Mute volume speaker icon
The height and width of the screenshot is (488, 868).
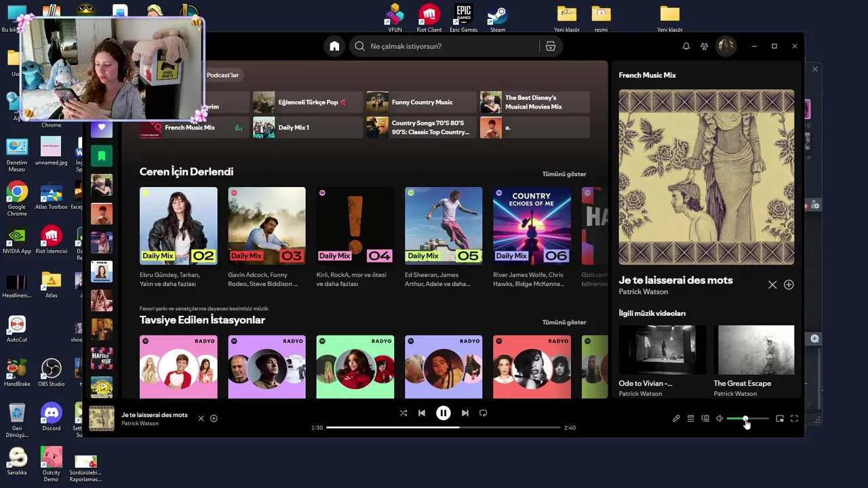tap(719, 419)
